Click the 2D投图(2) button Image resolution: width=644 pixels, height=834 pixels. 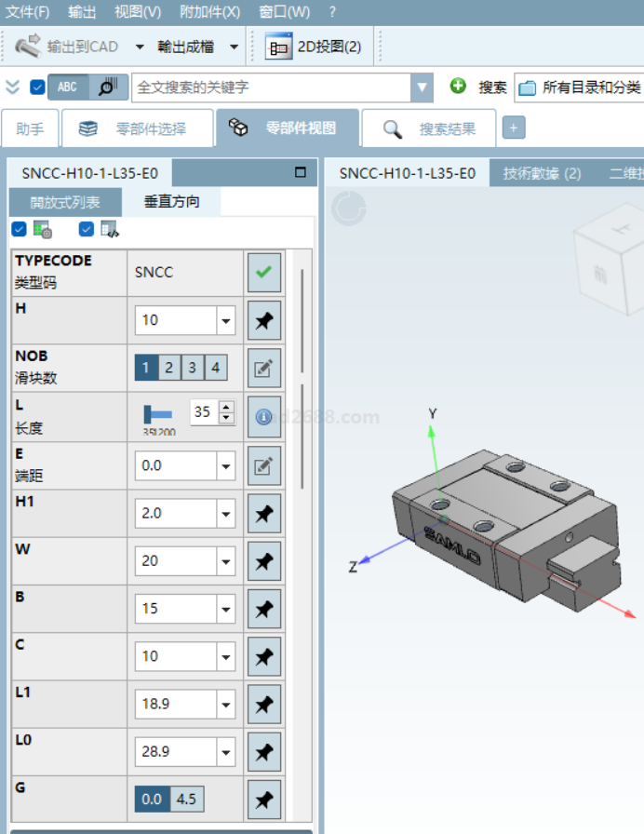click(315, 47)
